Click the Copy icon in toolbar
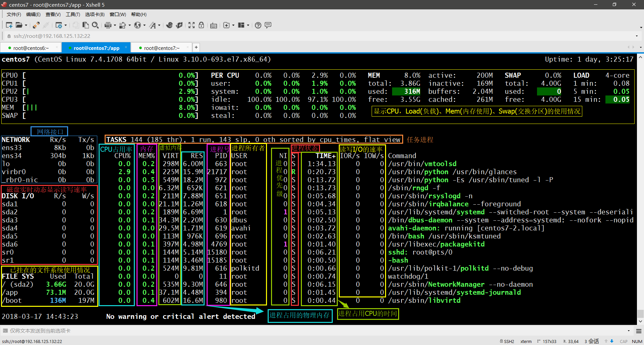Image resolution: width=644 pixels, height=345 pixels. click(x=76, y=25)
